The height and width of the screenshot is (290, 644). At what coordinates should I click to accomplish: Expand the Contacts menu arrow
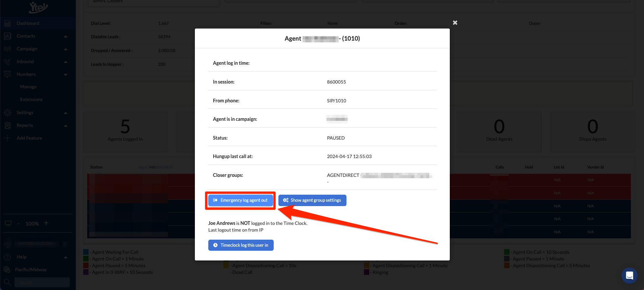pyautogui.click(x=66, y=36)
